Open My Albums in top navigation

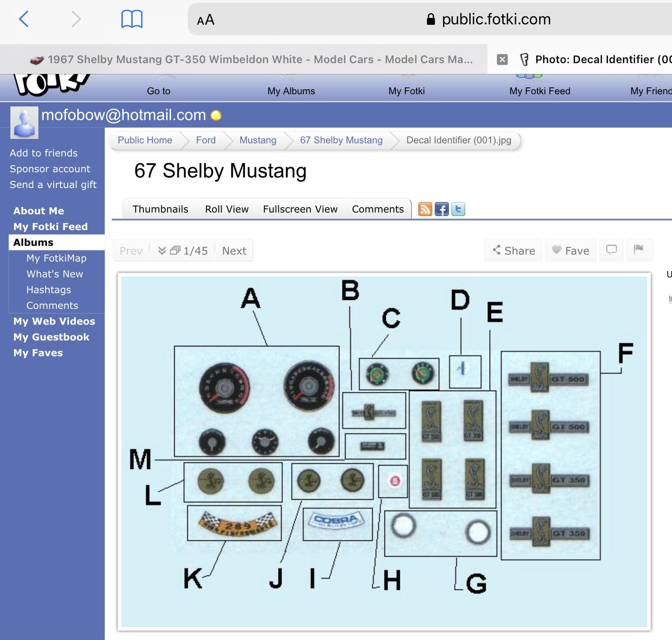pos(291,91)
